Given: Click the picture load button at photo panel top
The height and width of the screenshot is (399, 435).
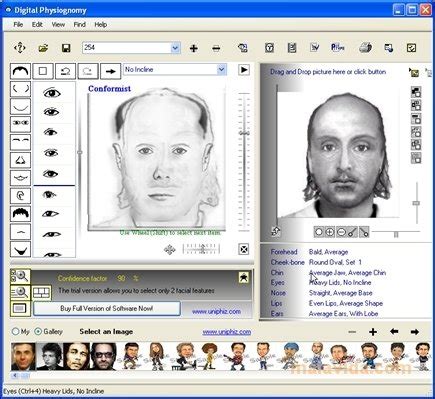Looking at the screenshot, I should coord(414,72).
